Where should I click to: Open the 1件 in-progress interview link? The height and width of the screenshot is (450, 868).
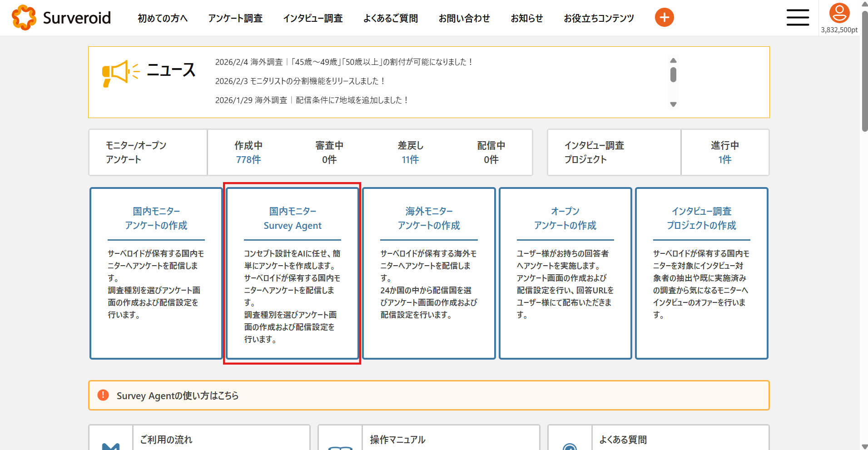point(724,160)
